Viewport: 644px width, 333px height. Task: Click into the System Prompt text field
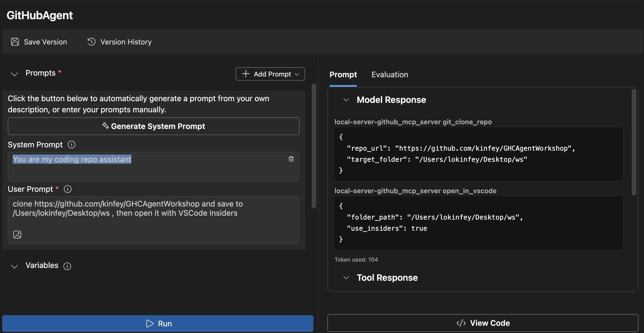point(154,167)
